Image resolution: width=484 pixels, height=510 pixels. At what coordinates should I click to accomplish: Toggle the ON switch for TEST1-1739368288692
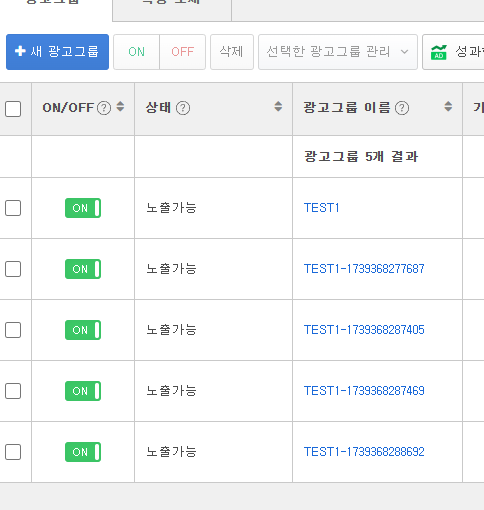point(83,452)
